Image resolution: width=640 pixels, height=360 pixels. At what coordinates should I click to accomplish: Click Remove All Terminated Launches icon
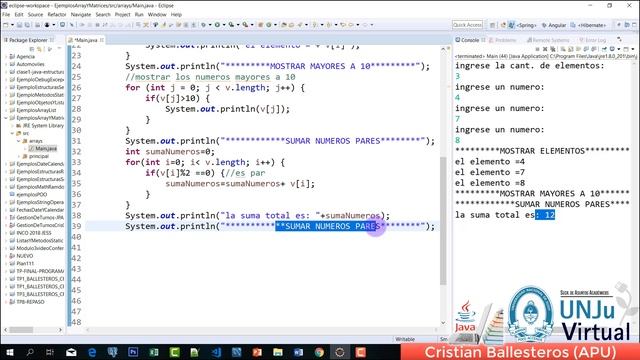click(x=552, y=49)
